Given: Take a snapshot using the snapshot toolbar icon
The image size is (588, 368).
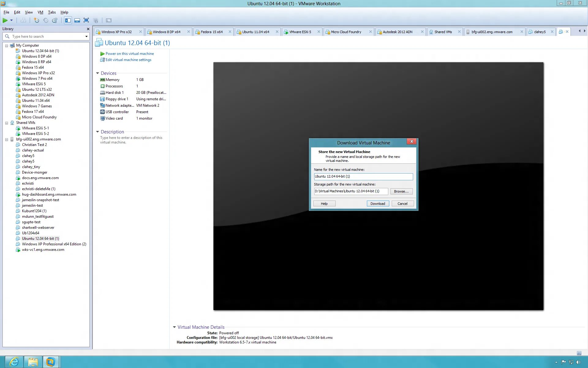Looking at the screenshot, I should pyautogui.click(x=36, y=21).
